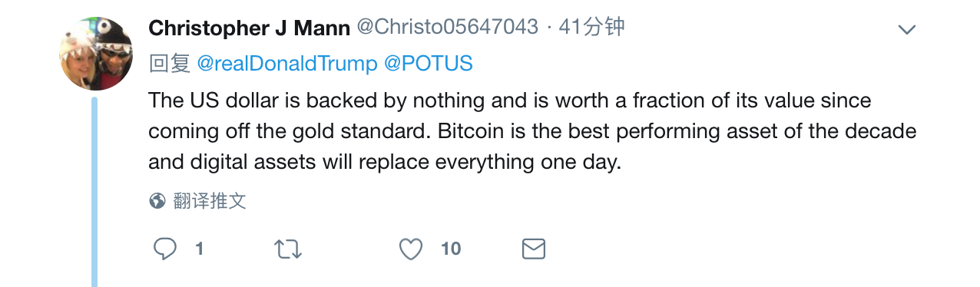Viewport: 980px width, 287px height.
Task: Like the tweet with the heart icon
Action: 411,249
